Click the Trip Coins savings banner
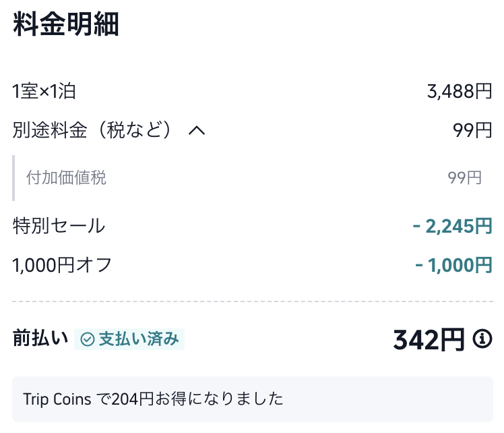Viewport: 504px width, 433px height. (252, 399)
